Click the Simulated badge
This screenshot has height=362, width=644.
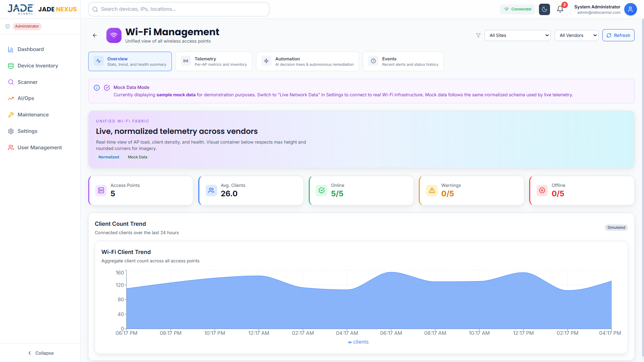pyautogui.click(x=616, y=227)
